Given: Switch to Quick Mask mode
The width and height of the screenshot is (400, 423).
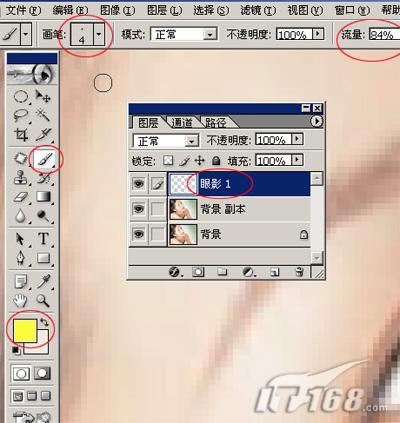Looking at the screenshot, I should pyautogui.click(x=42, y=374).
